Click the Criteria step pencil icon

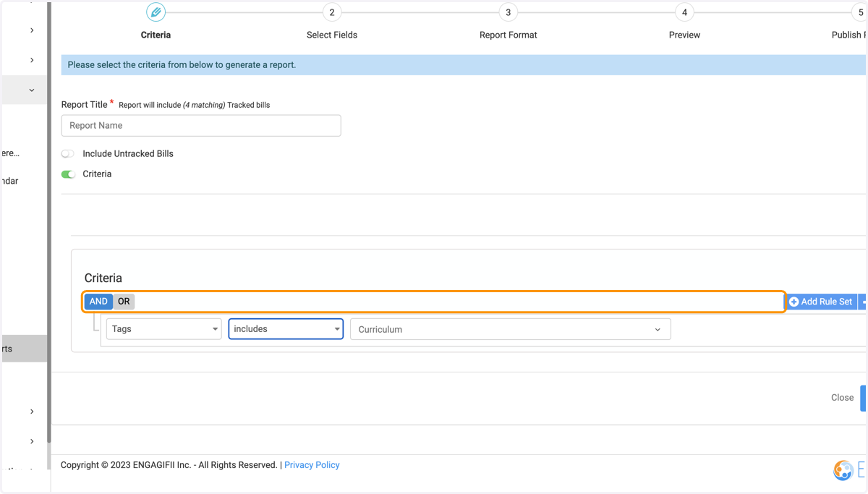click(156, 12)
